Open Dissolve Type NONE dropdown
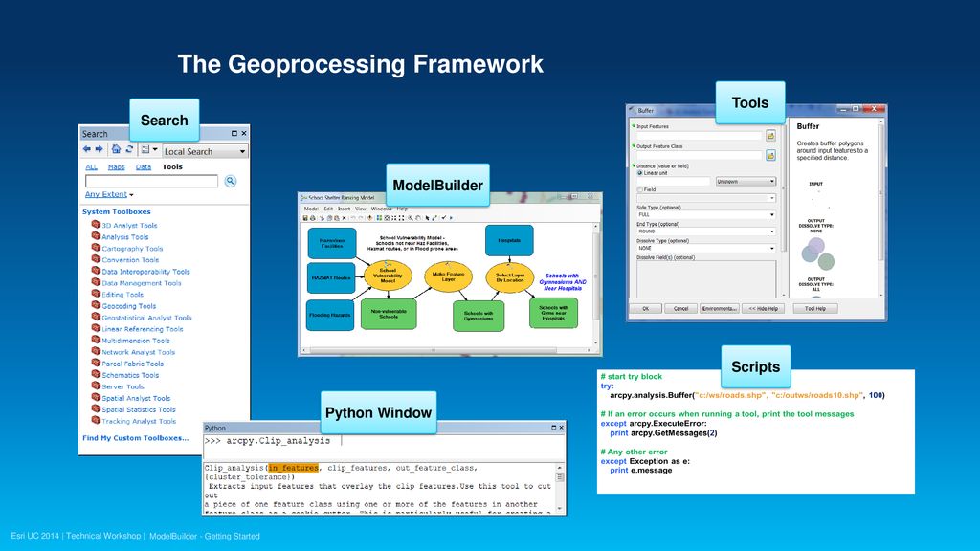 coord(706,248)
